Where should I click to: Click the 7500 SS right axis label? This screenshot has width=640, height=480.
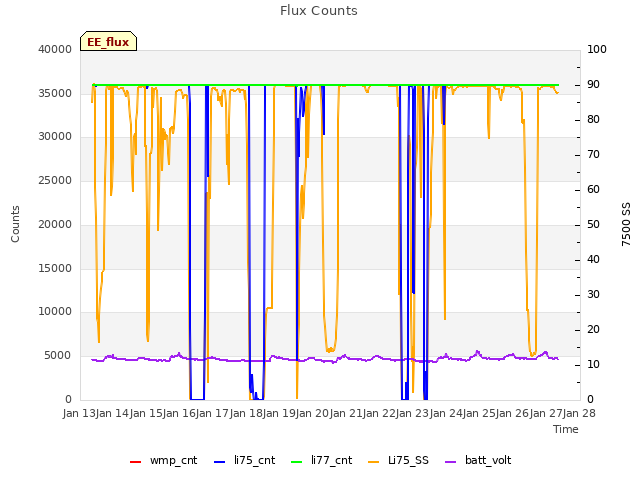(x=626, y=224)
